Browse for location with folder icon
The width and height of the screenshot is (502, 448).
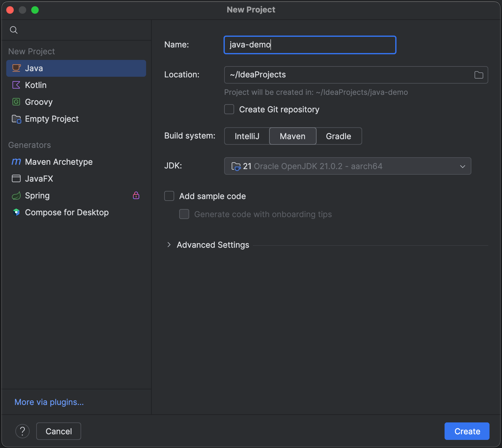point(479,75)
